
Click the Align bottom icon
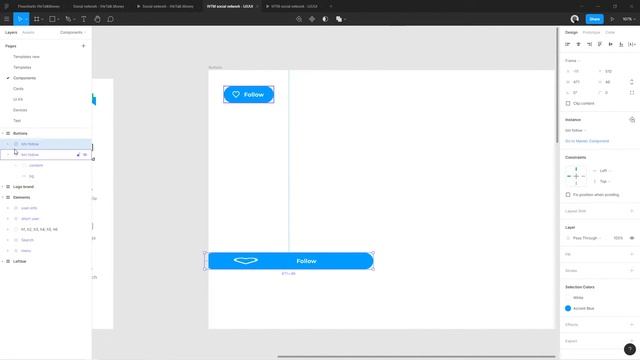621,44
